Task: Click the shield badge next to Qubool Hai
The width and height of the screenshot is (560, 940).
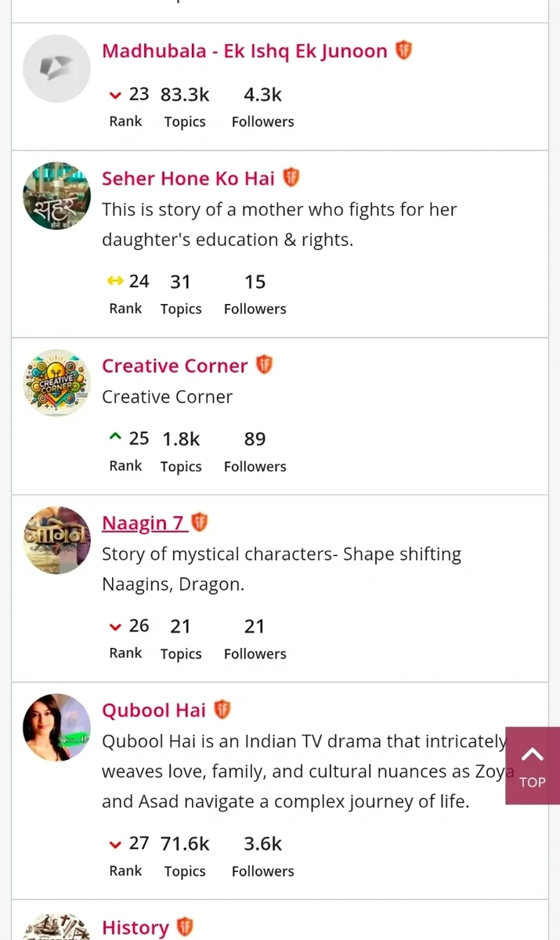Action: click(222, 710)
